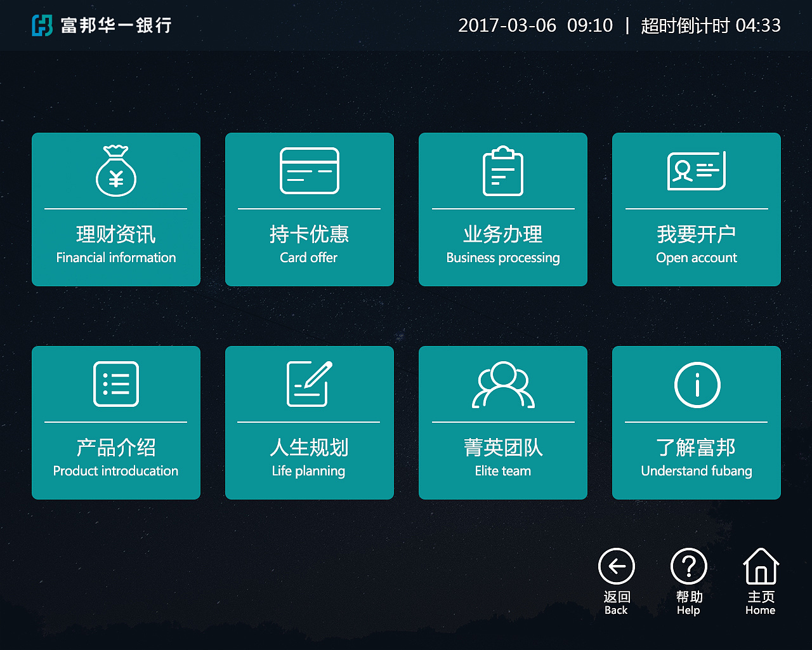Screen dimensions: 812x650
Task: Select the people group icon for Elite team
Action: tap(503, 384)
